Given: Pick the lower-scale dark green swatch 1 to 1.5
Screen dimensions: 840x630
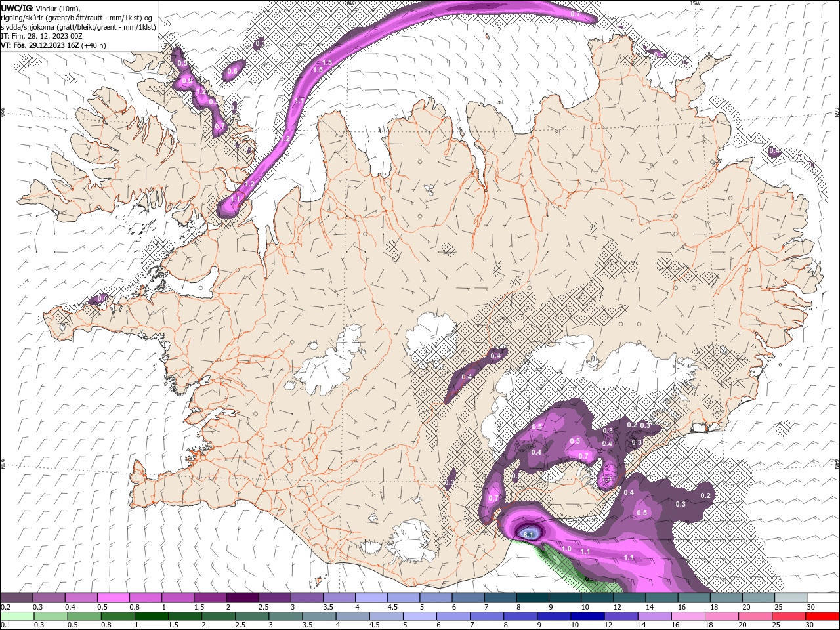Looking at the screenshot, I should [150, 616].
